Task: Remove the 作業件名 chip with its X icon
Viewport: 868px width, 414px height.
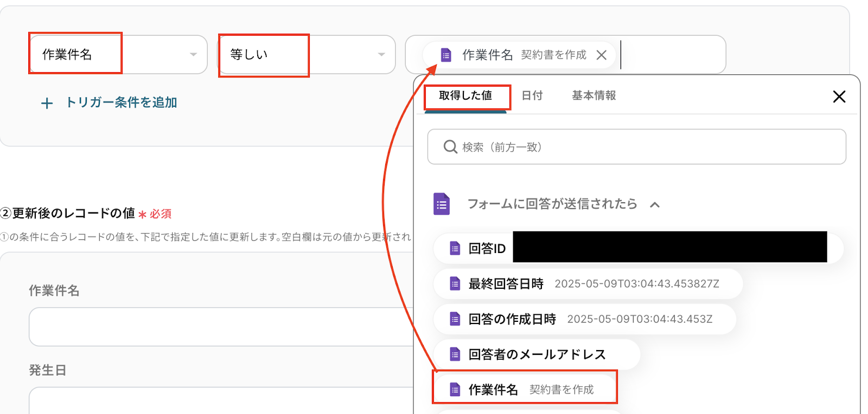Action: 601,55
